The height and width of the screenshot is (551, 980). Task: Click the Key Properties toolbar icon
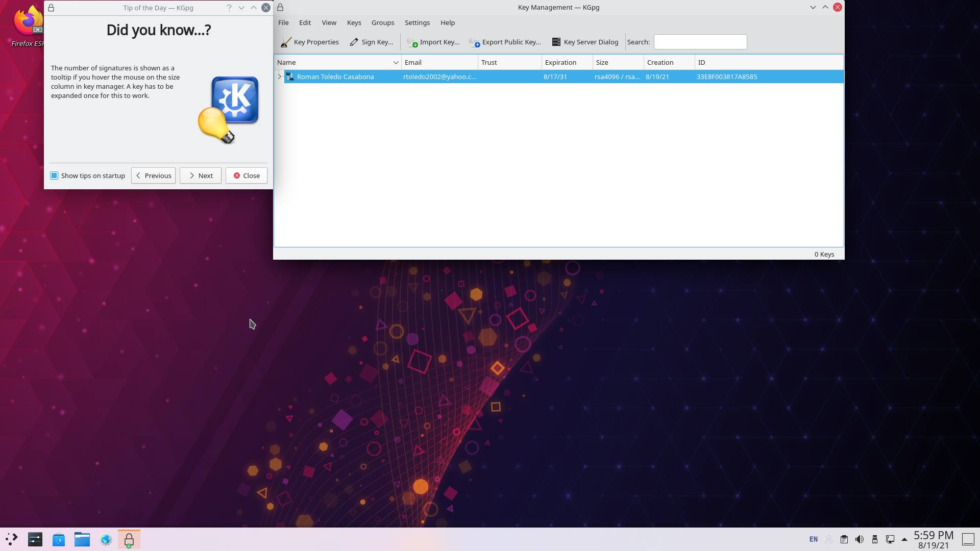point(286,42)
